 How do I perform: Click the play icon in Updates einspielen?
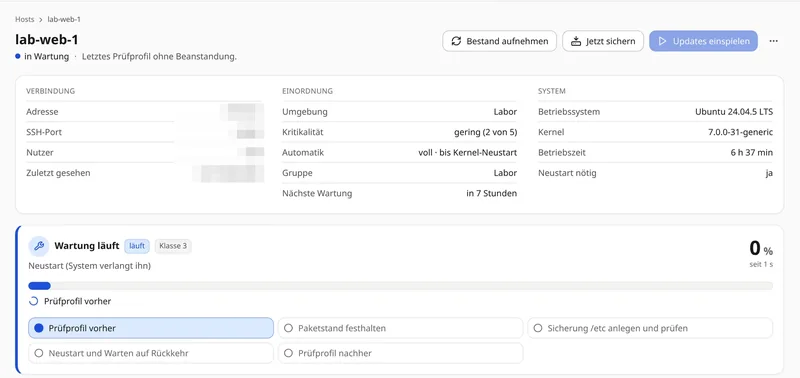(x=663, y=41)
